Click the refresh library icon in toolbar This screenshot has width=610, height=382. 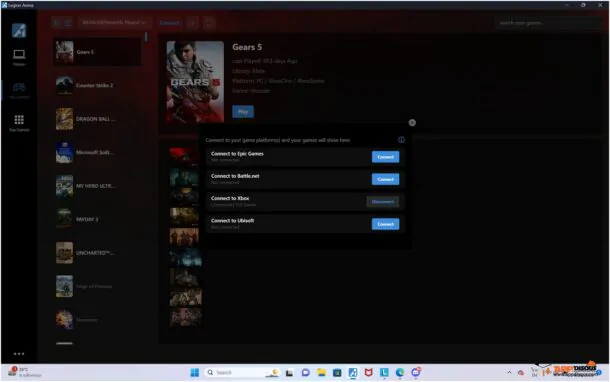(209, 23)
